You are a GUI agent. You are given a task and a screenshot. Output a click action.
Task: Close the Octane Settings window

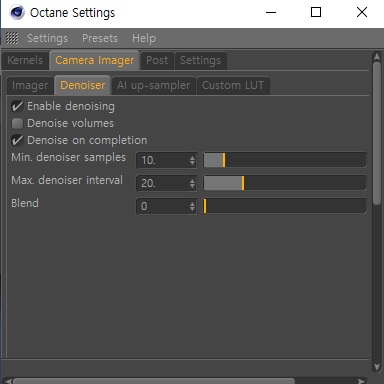coord(362,13)
